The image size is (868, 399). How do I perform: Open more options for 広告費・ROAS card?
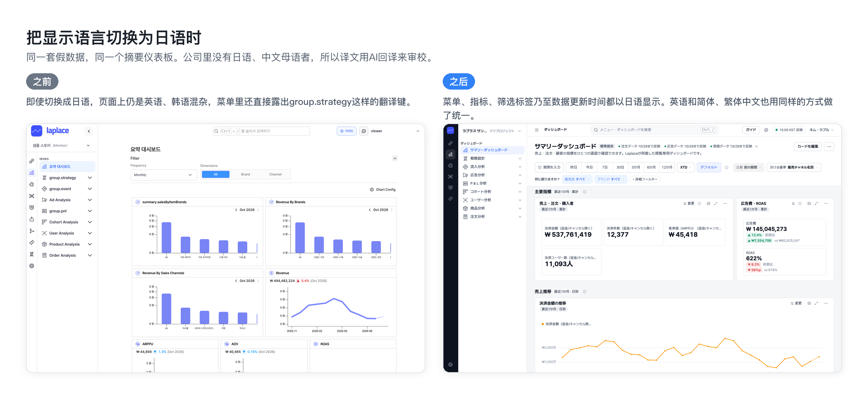point(826,203)
